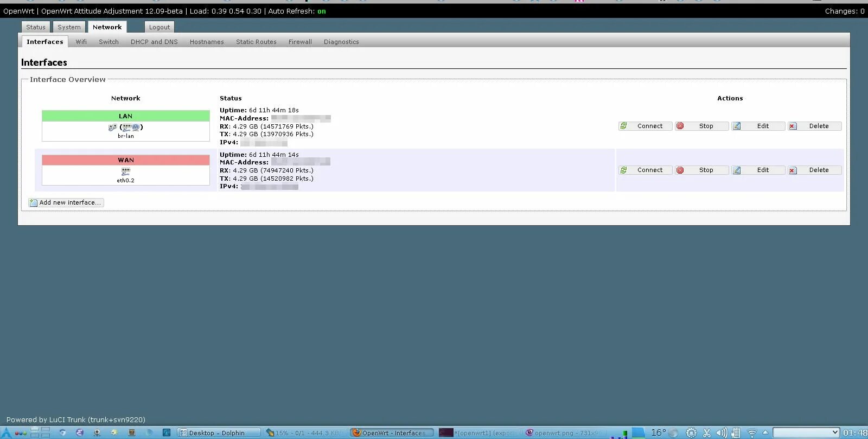This screenshot has width=868, height=439.
Task: Click the Logout tab
Action: [159, 27]
